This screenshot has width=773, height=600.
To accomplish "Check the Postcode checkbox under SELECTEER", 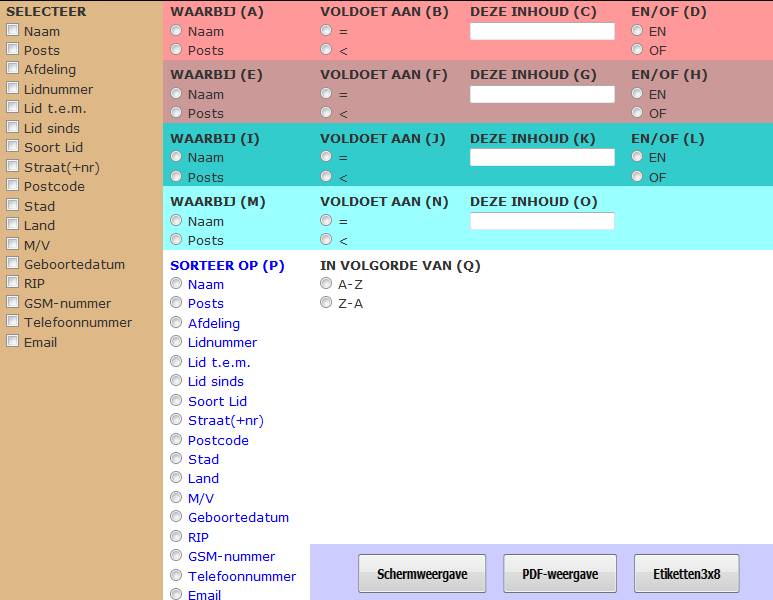I will click(x=13, y=185).
